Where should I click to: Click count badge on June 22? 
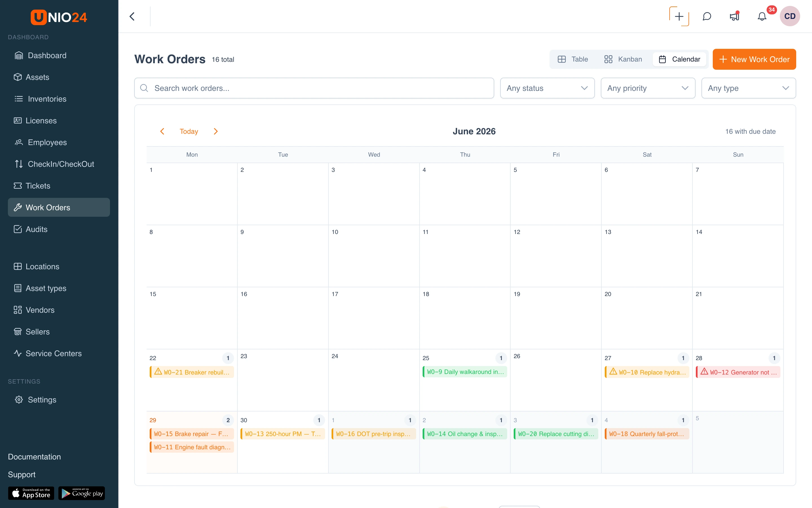228,358
